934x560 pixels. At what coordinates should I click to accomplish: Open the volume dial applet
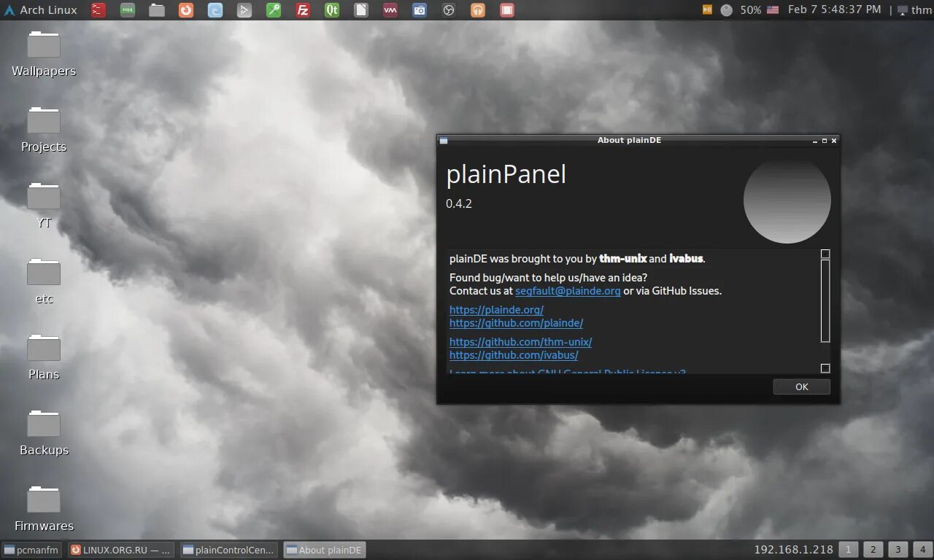[x=727, y=10]
